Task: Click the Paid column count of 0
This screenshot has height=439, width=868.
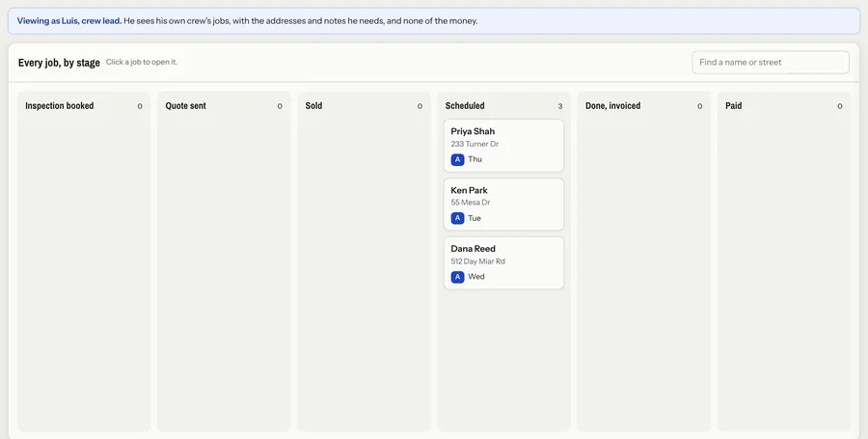Action: (840, 106)
